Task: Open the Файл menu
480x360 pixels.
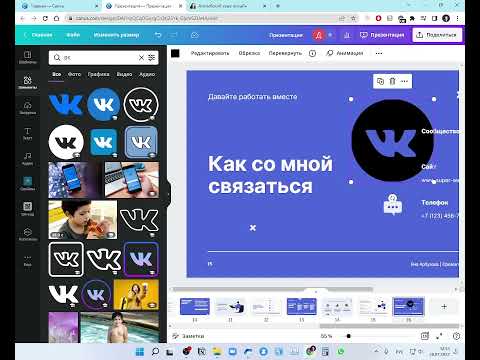Action: click(73, 35)
